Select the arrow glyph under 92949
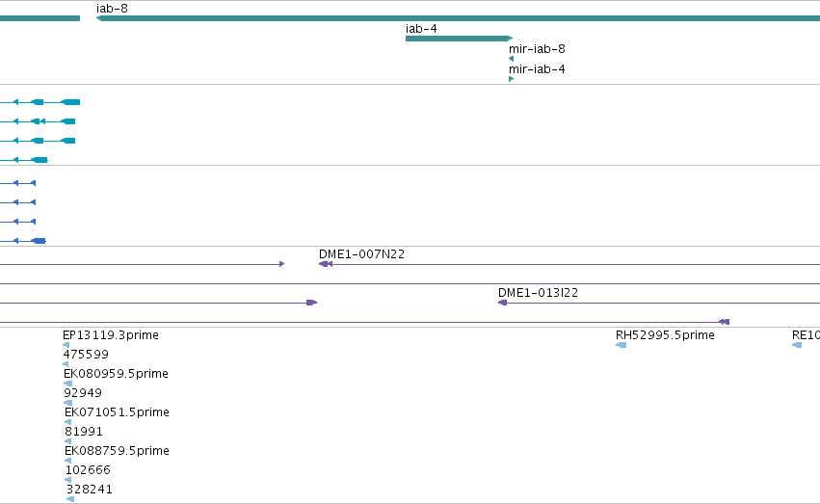 click(x=67, y=403)
